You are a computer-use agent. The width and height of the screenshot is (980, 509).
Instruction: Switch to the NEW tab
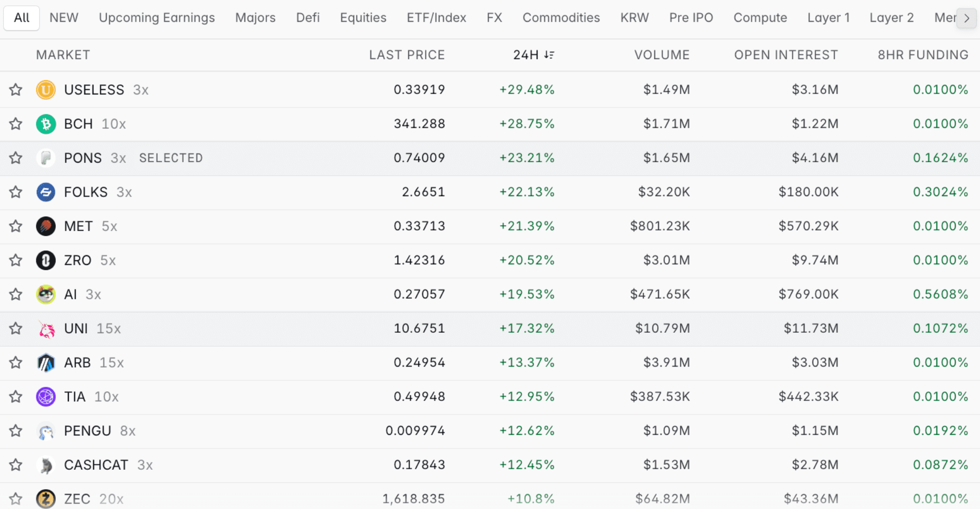(64, 18)
